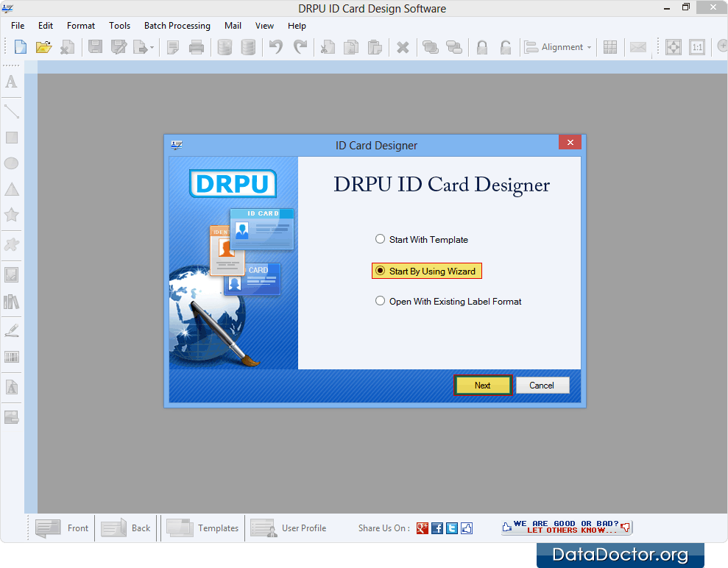Viewport: 728px width, 568px height.
Task: Select the Text tool in left sidebar
Action: click(x=11, y=82)
